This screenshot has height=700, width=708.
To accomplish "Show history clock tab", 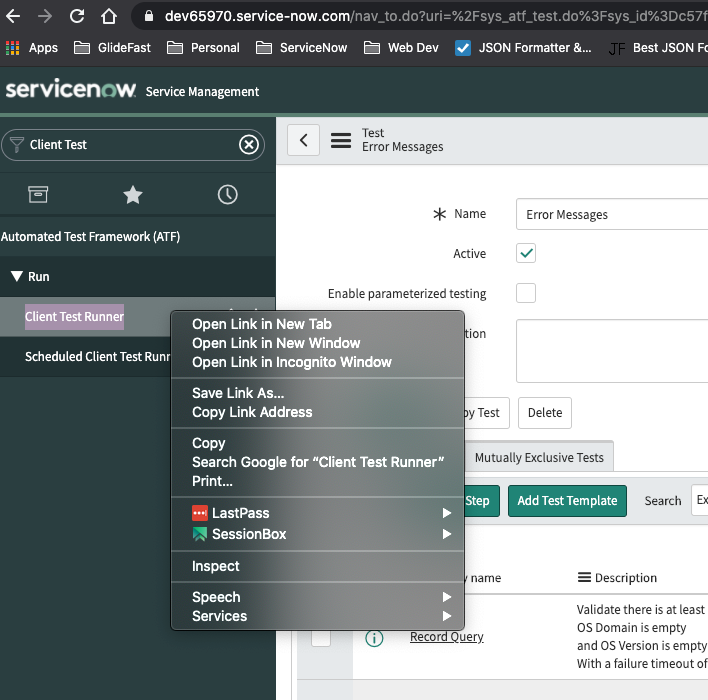I will (228, 195).
